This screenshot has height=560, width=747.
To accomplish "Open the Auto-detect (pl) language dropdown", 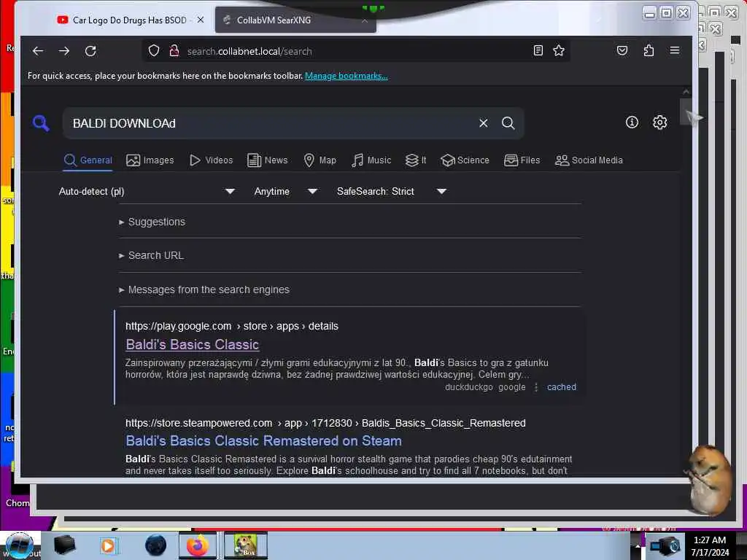I will coord(147,192).
